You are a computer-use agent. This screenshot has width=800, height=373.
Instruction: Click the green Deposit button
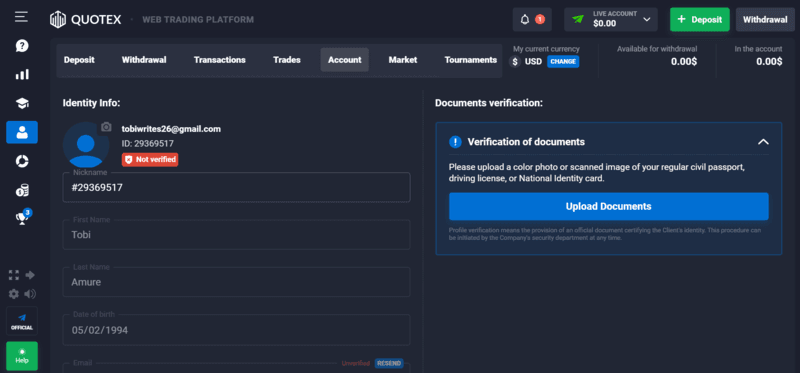click(x=699, y=20)
